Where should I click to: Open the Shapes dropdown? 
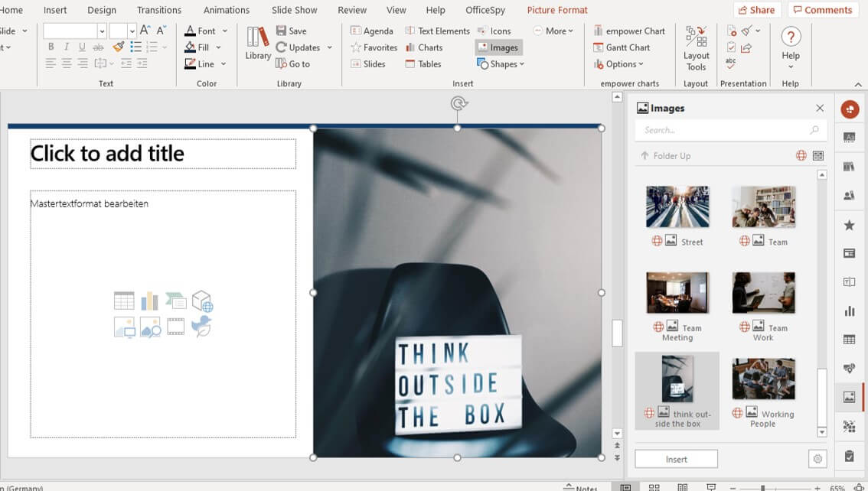point(501,64)
